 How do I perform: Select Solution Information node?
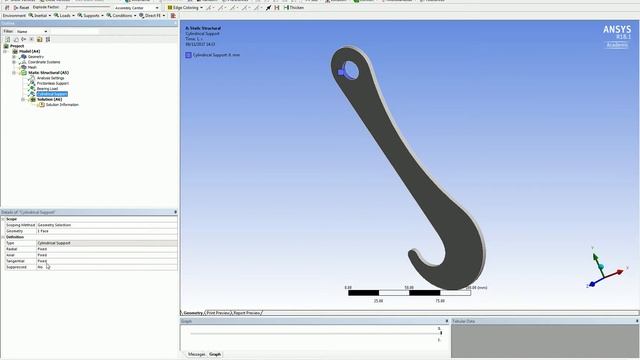click(x=62, y=104)
